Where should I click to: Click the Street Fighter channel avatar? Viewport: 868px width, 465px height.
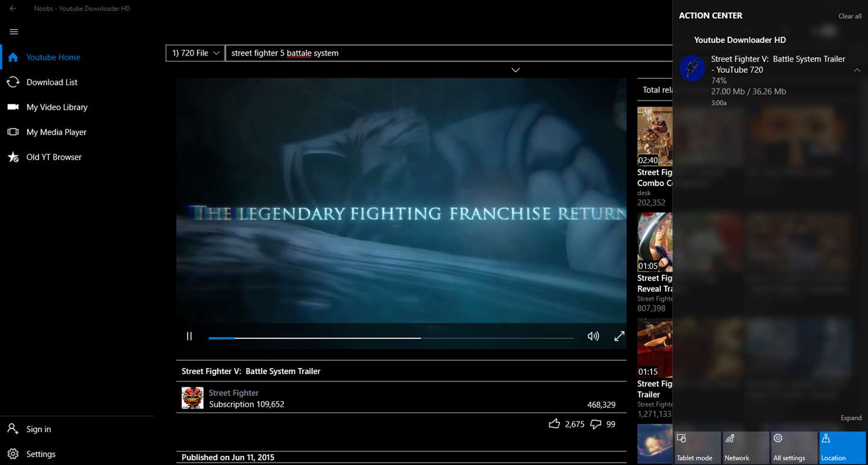pos(192,398)
